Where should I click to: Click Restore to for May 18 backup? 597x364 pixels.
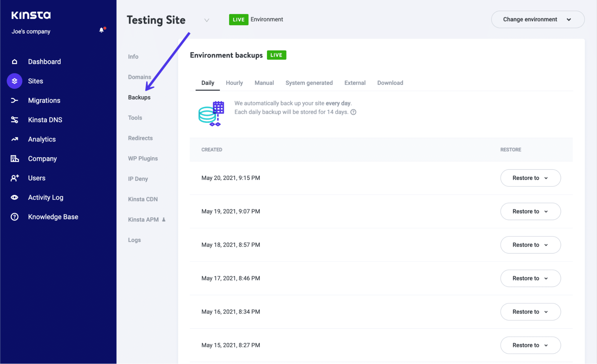[x=530, y=245]
